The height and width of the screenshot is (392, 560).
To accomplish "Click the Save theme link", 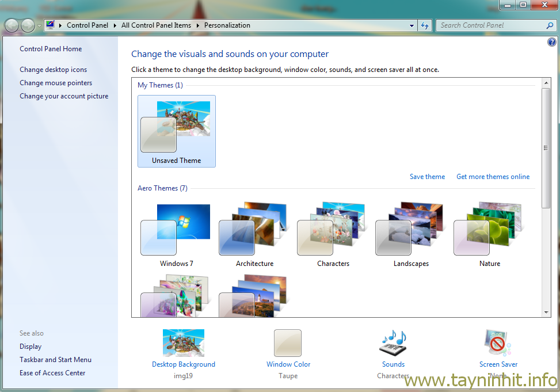I will pyautogui.click(x=427, y=177).
